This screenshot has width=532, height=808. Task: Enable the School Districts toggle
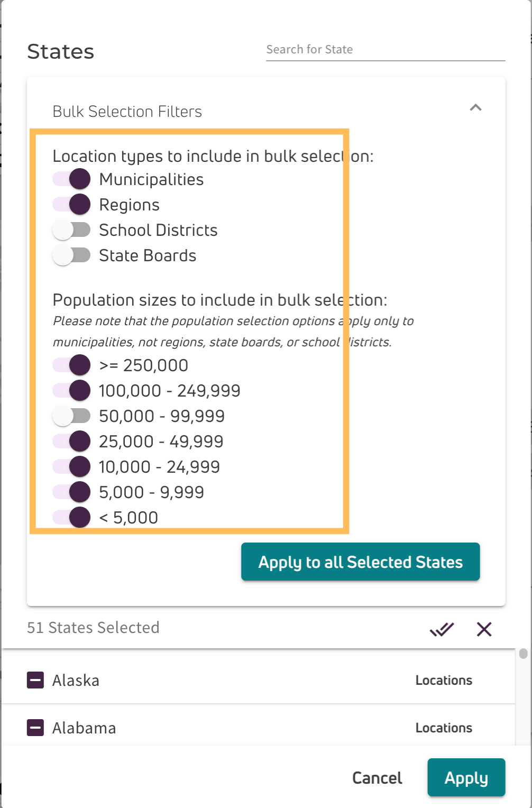71,230
